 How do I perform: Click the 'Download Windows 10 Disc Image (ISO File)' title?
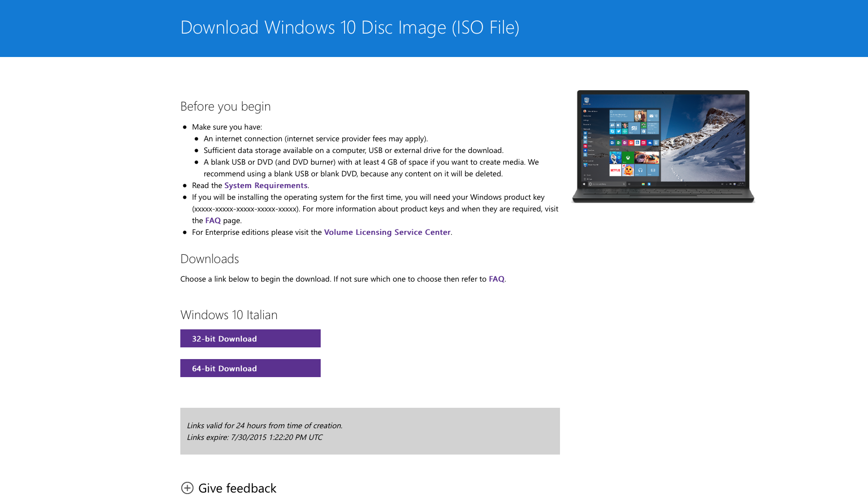click(350, 27)
